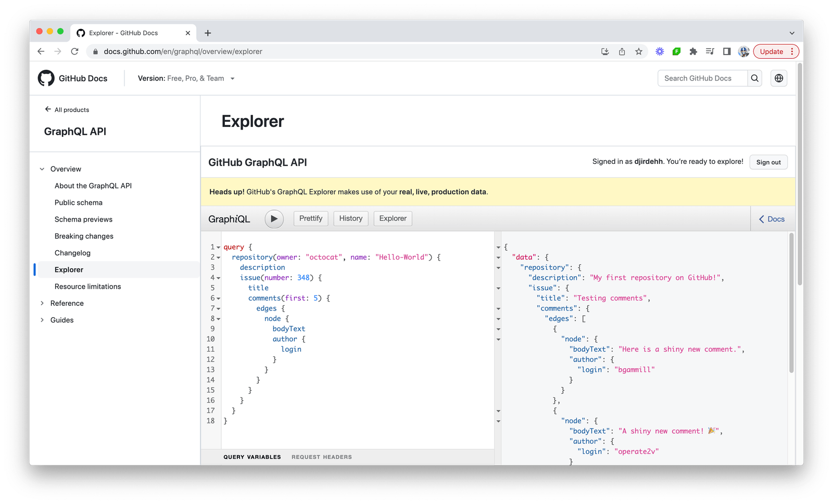The width and height of the screenshot is (833, 504).
Task: Fold the query block at line 1
Action: tap(219, 248)
